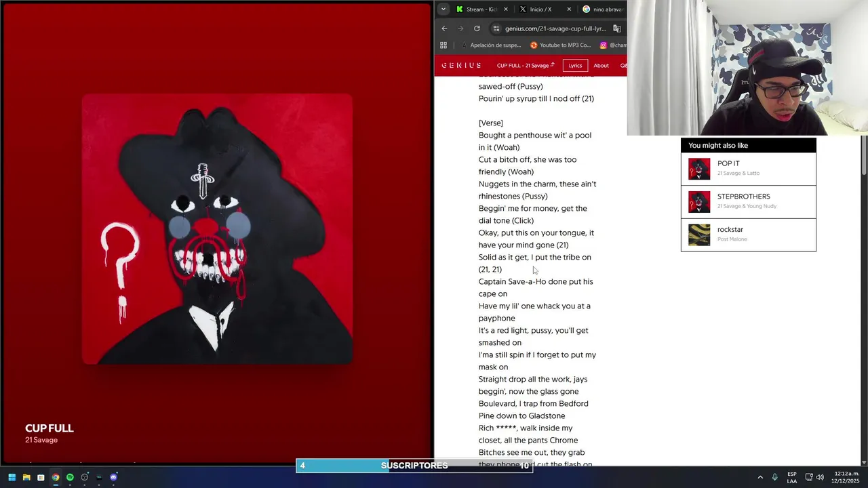Open Spotify from the taskbar
This screenshot has height=488, width=868.
tap(70, 477)
